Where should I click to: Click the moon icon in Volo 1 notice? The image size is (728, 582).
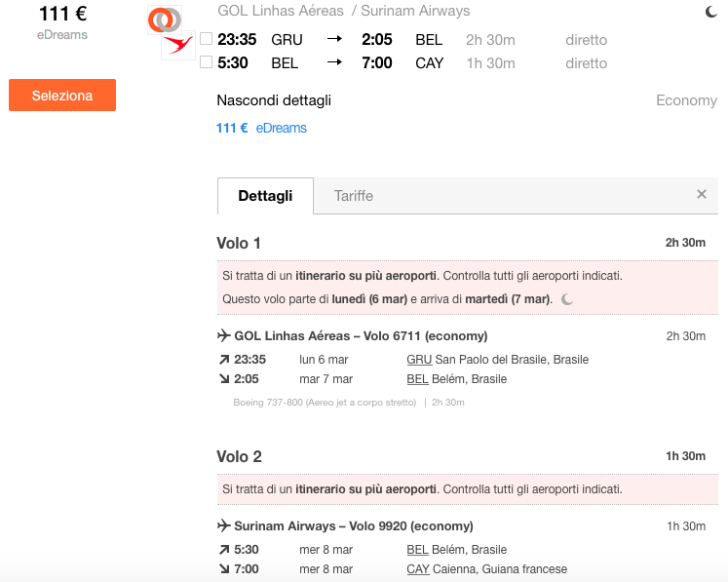(567, 299)
